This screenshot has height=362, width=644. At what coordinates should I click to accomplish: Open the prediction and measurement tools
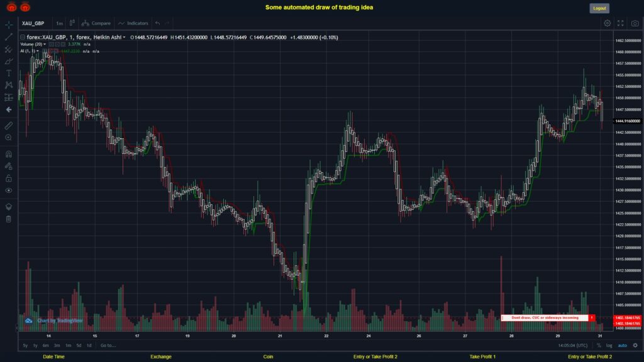coord(9,97)
